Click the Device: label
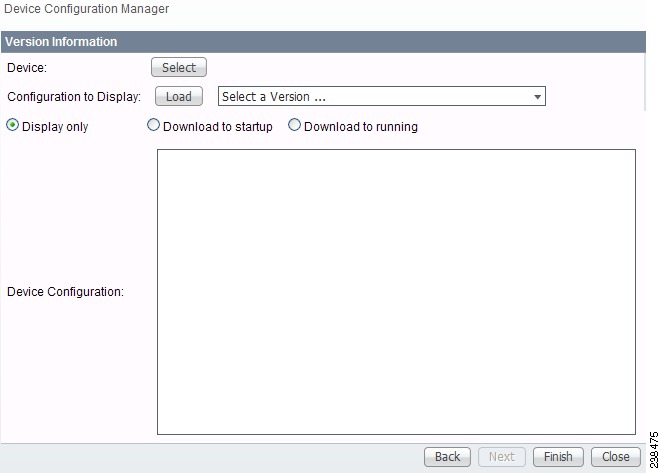This screenshot has width=659, height=473. (x=27, y=68)
